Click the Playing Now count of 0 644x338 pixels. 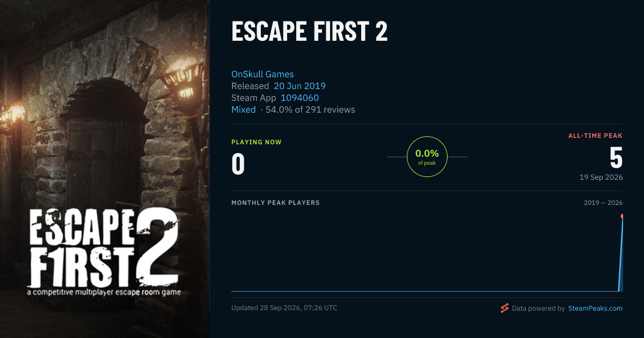point(238,164)
